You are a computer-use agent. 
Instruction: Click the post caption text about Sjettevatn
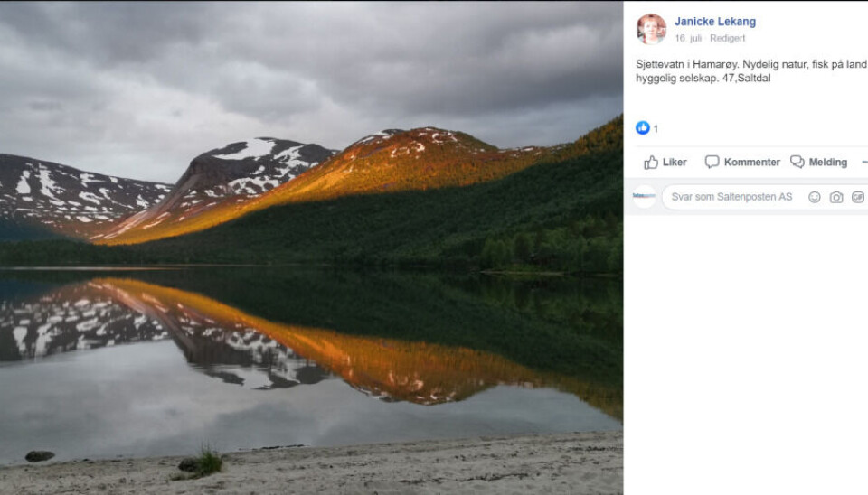(x=750, y=71)
